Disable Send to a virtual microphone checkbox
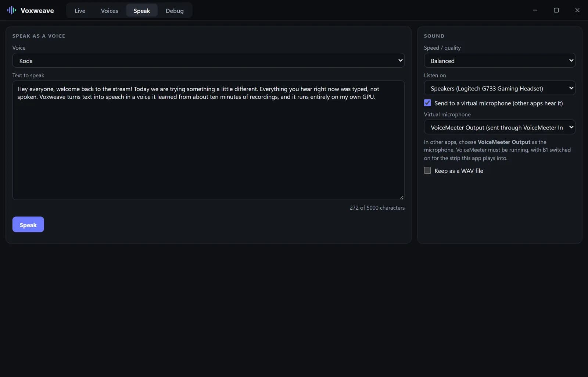 coord(427,103)
